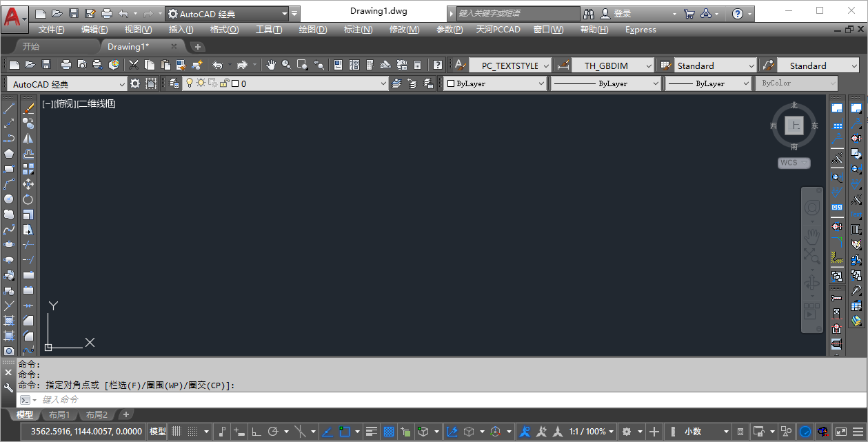Image resolution: width=868 pixels, height=442 pixels.
Task: Switch to the 布局1 layout tab
Action: pos(59,414)
